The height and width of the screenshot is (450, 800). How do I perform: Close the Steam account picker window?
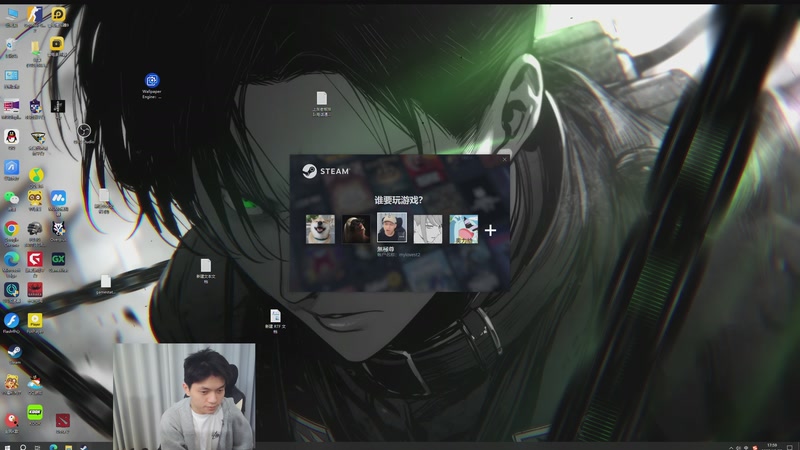504,160
